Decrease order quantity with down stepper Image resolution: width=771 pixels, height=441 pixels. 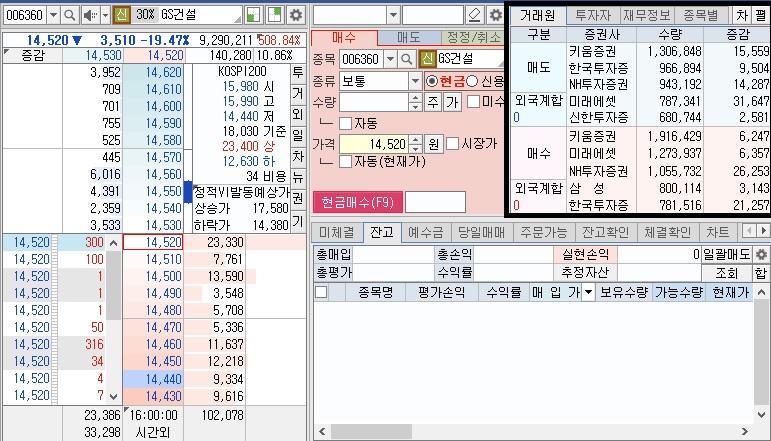pos(415,107)
